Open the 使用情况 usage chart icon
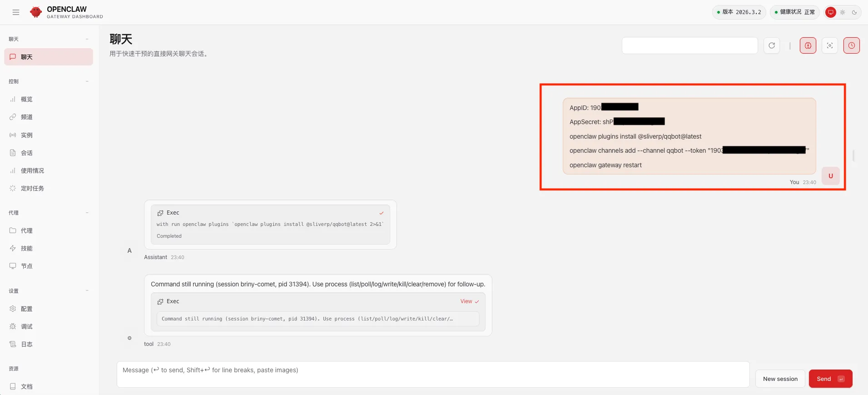This screenshot has width=868, height=395. [13, 170]
